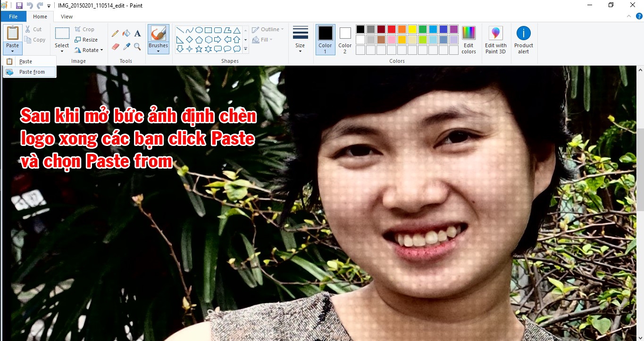Switch to the Home tab
The image size is (644, 341).
tap(40, 17)
